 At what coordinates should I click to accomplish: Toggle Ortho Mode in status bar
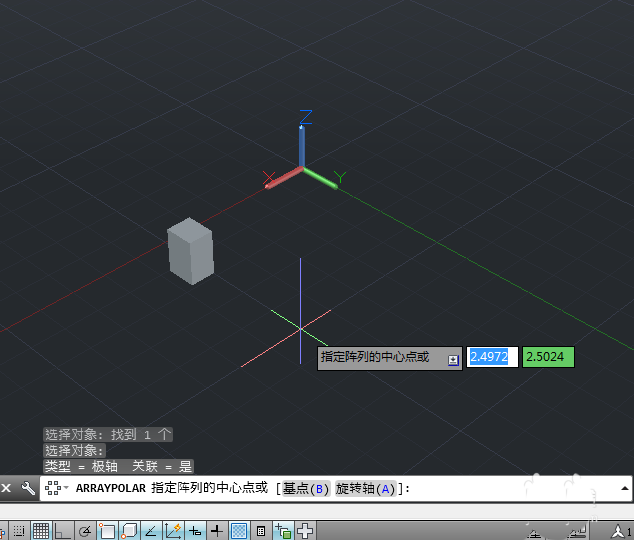pyautogui.click(x=63, y=531)
